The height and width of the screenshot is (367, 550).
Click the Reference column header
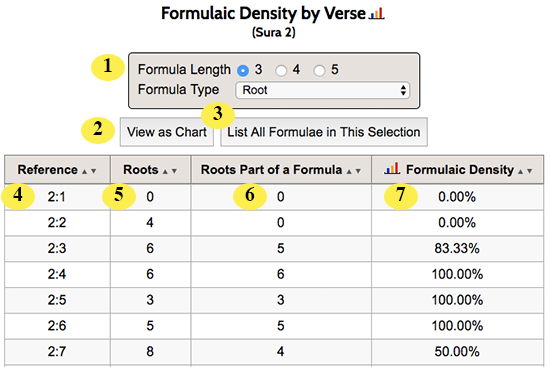tap(57, 170)
